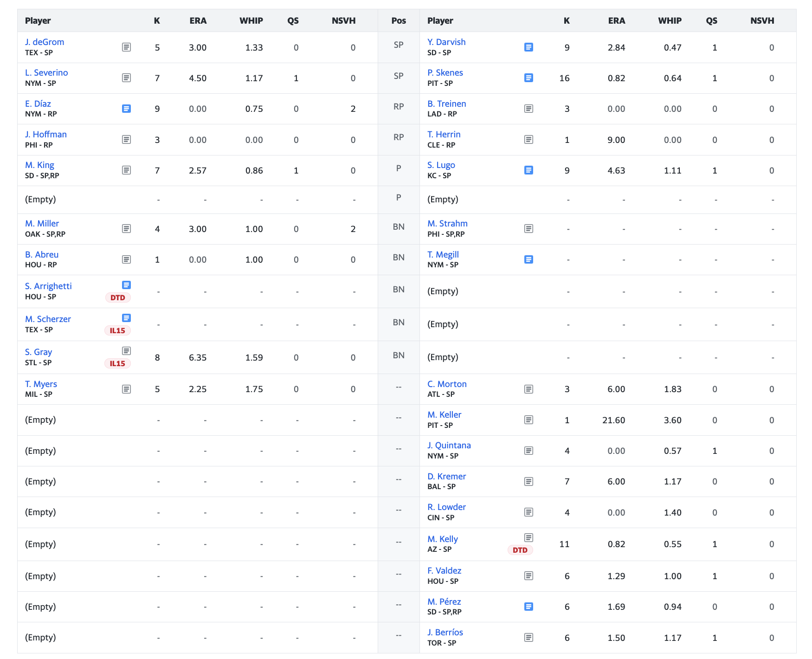Open blue notes icon for E. Díaz

pyautogui.click(x=126, y=109)
